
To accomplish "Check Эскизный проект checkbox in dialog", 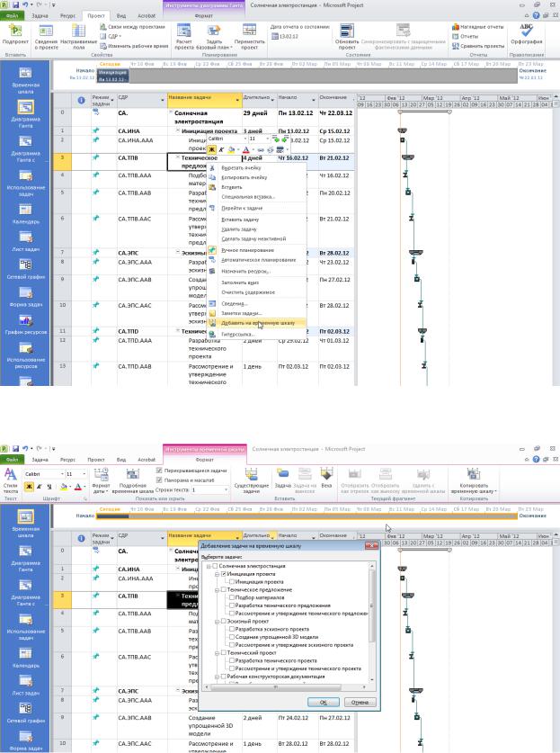I will point(224,622).
